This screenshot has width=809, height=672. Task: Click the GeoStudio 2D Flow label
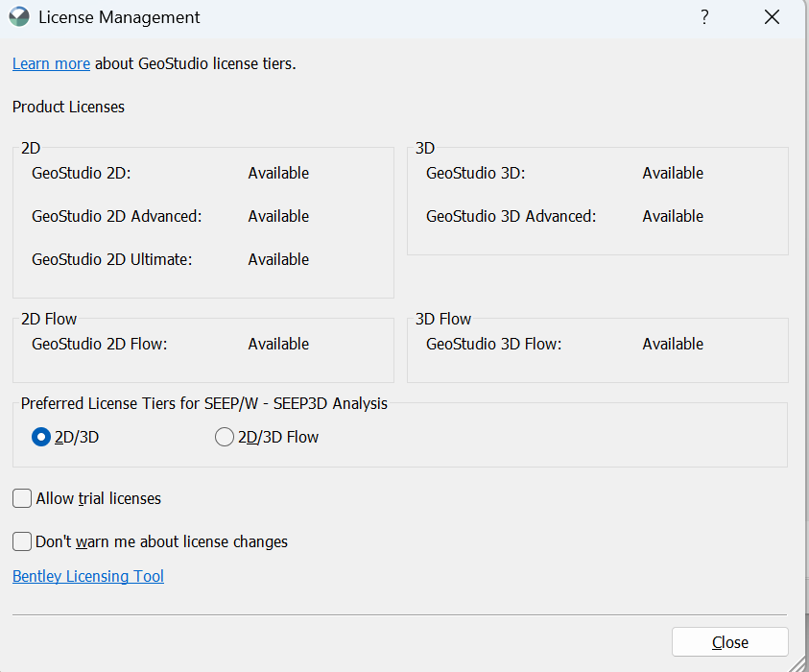coord(99,344)
